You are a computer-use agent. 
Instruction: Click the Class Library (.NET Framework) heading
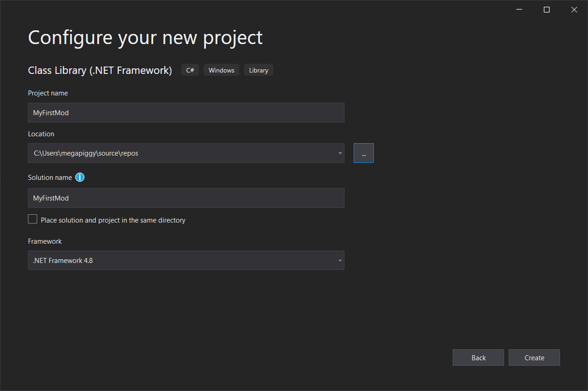point(100,70)
